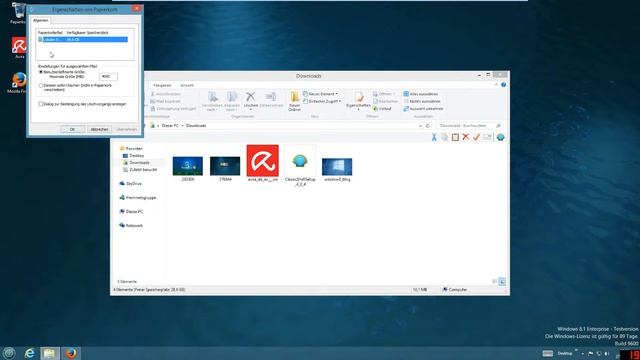
Task: Click the refresh button beside the address bar
Action: click(x=428, y=126)
